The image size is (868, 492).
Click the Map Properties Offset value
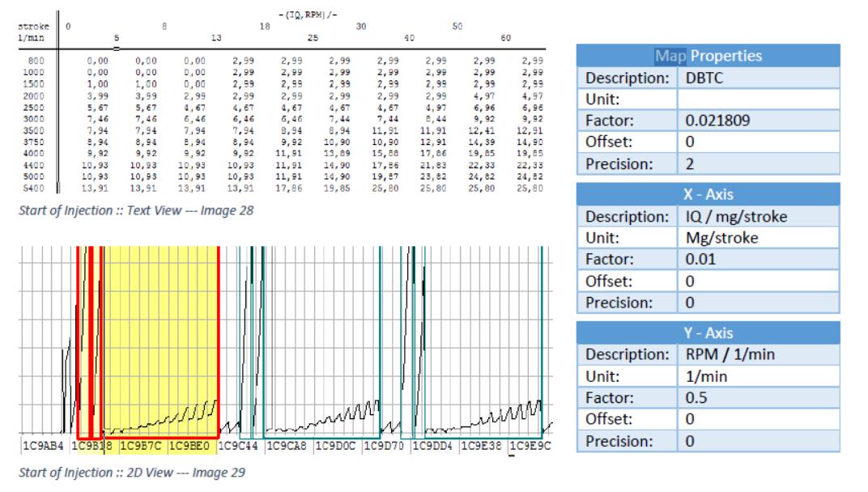[759, 142]
